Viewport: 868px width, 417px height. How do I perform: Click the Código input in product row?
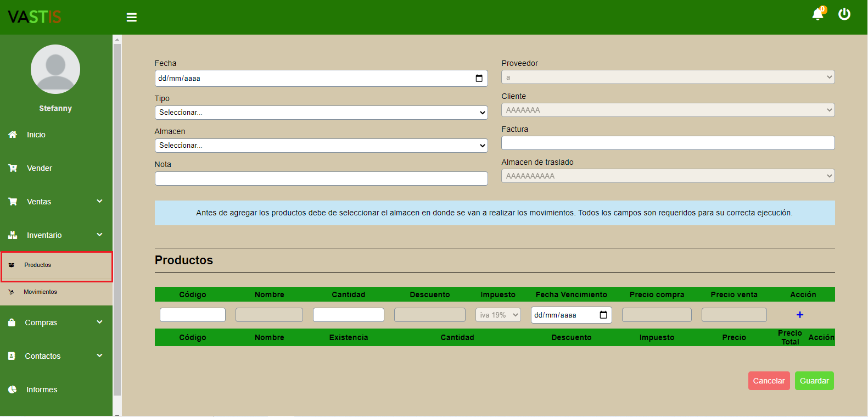[193, 315]
